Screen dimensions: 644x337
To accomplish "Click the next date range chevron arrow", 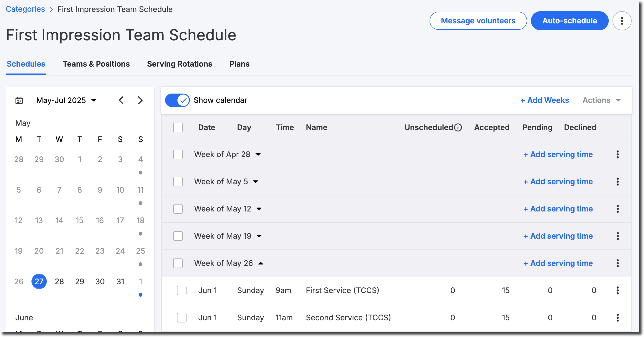I will (x=140, y=100).
